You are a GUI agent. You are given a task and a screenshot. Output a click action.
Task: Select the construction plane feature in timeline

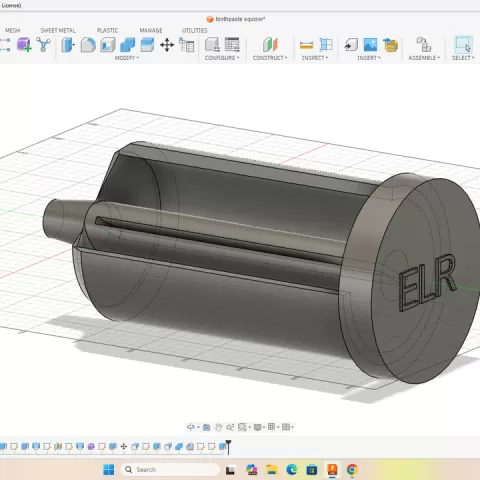tap(58, 446)
